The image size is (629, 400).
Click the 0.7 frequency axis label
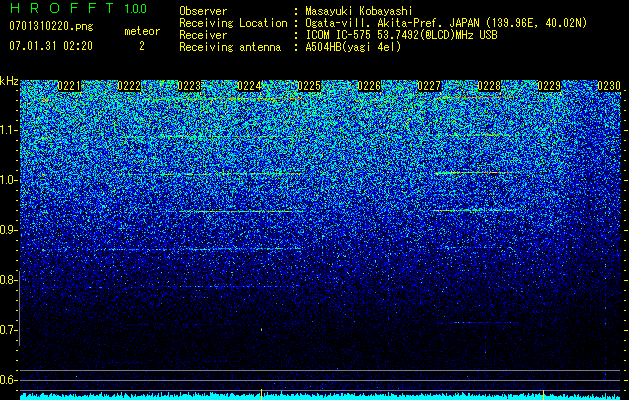(x=8, y=330)
